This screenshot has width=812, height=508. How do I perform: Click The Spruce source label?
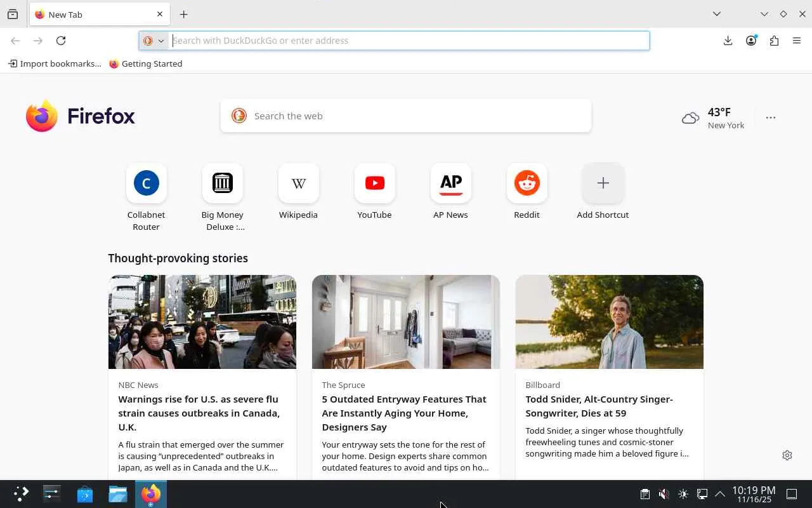pos(343,385)
